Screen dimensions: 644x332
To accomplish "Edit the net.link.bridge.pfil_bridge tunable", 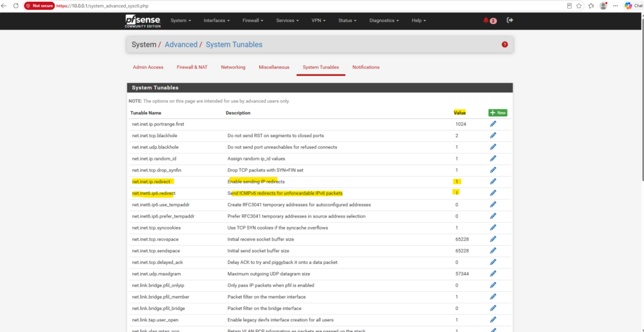I will click(x=493, y=307).
